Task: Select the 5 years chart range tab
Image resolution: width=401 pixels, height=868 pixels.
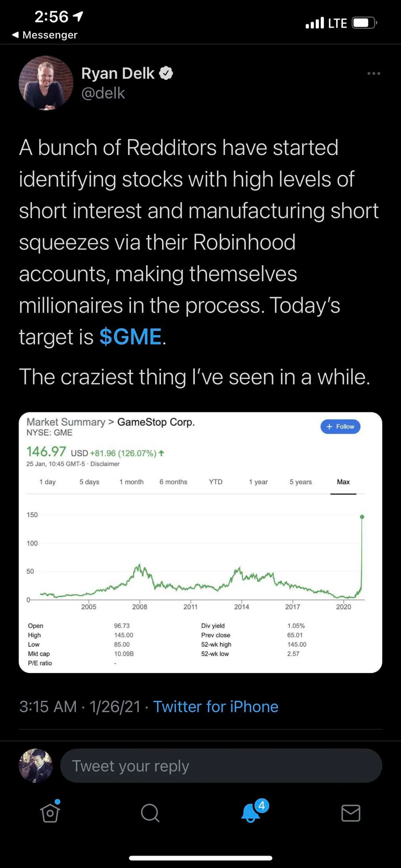Action: 301,482
